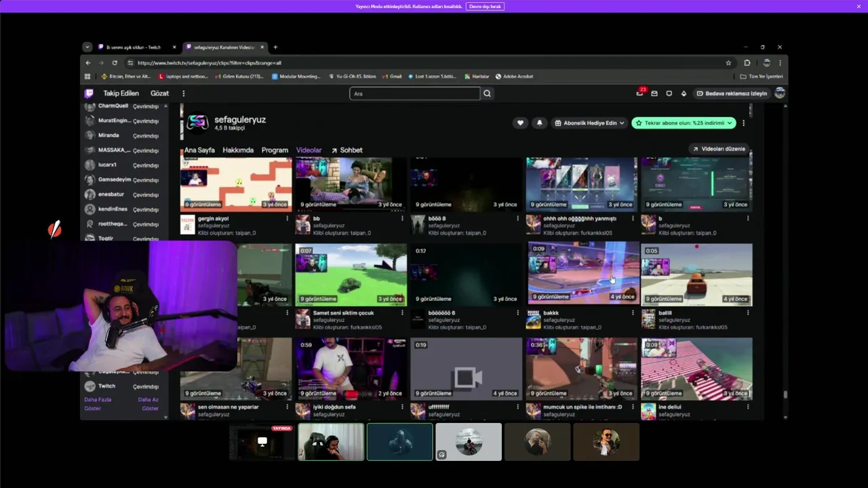Open the Haritalar bookmark
This screenshot has height=488, width=868.
click(x=477, y=77)
